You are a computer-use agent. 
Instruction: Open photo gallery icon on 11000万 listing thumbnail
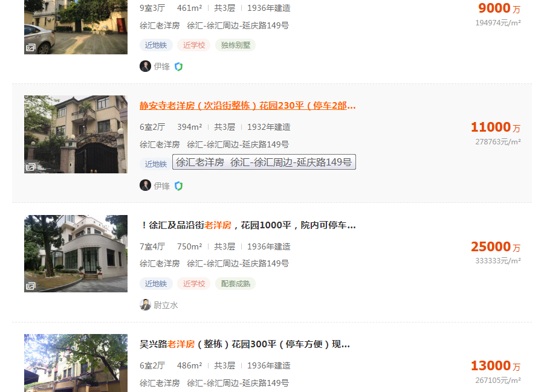click(30, 167)
